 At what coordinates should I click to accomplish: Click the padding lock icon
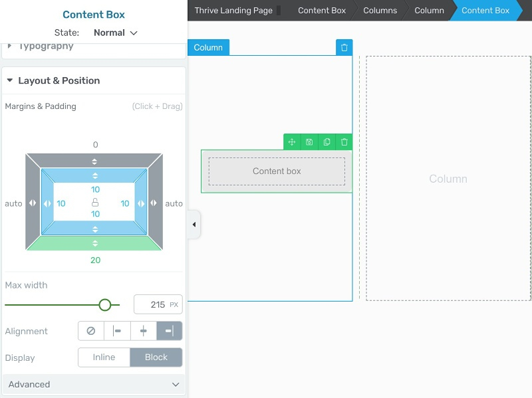[x=95, y=203]
